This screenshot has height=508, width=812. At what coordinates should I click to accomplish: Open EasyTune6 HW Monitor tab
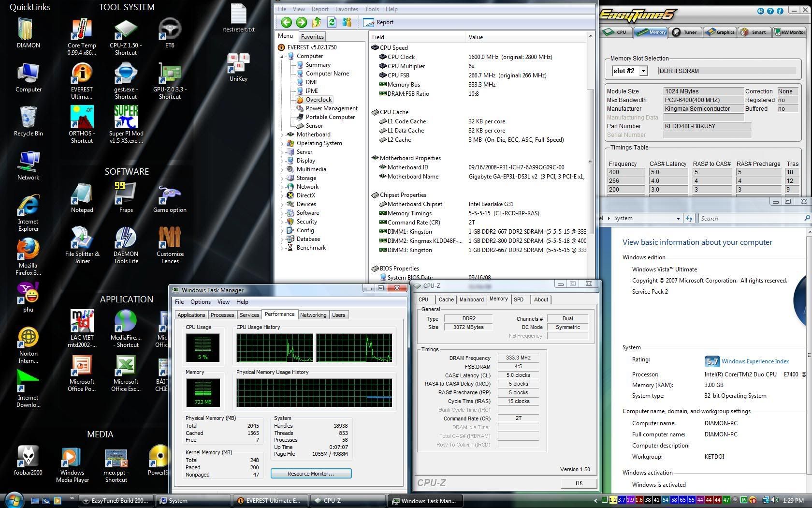pos(790,32)
